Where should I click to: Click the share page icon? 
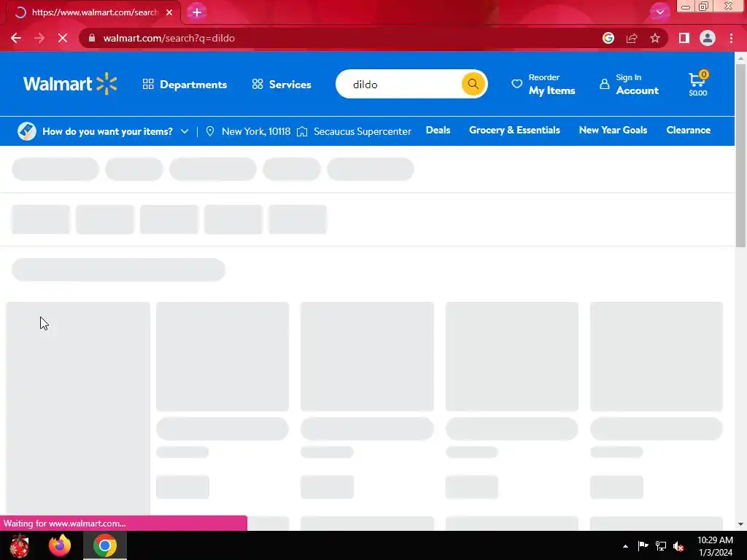click(632, 38)
